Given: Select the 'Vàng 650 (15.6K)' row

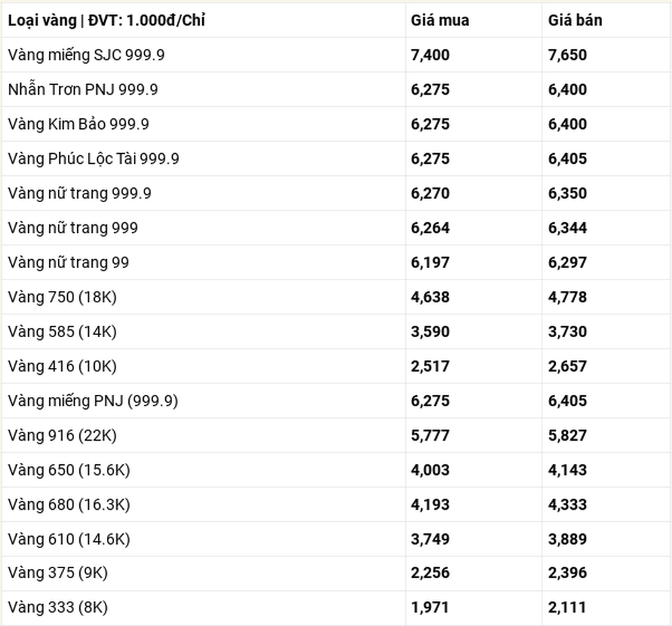Looking at the screenshot, I should [x=336, y=470].
